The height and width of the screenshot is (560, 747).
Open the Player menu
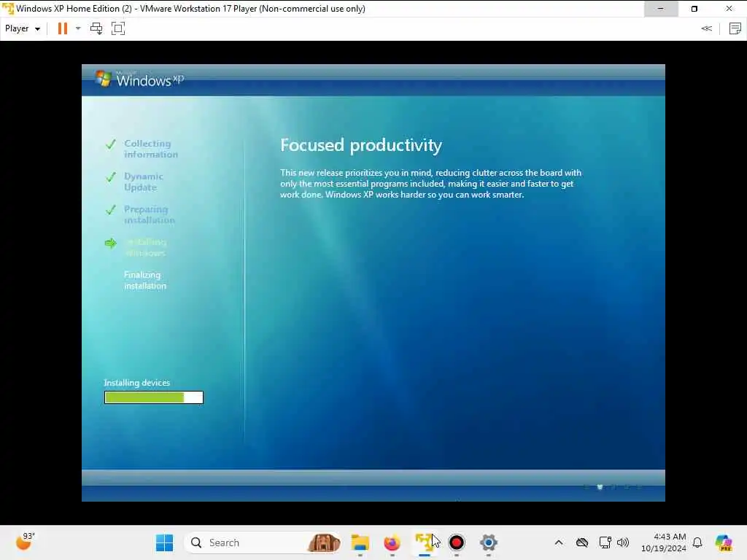(23, 28)
